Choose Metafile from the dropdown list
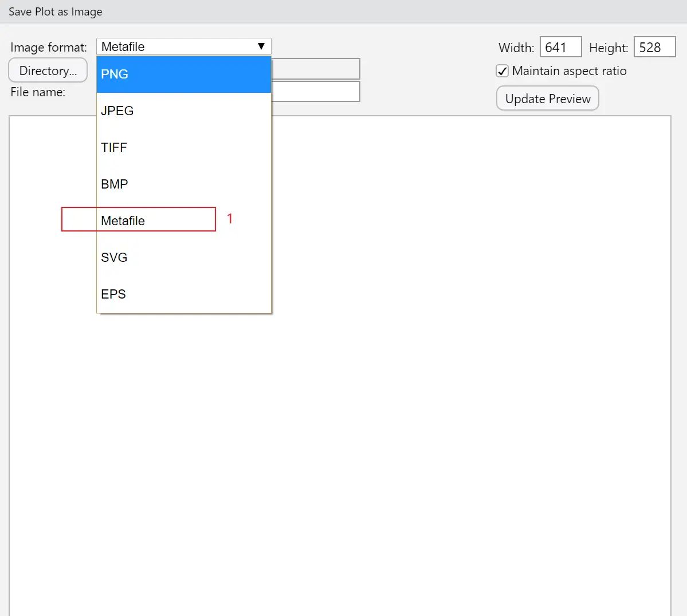Viewport: 687px width, 616px height. tap(183, 221)
